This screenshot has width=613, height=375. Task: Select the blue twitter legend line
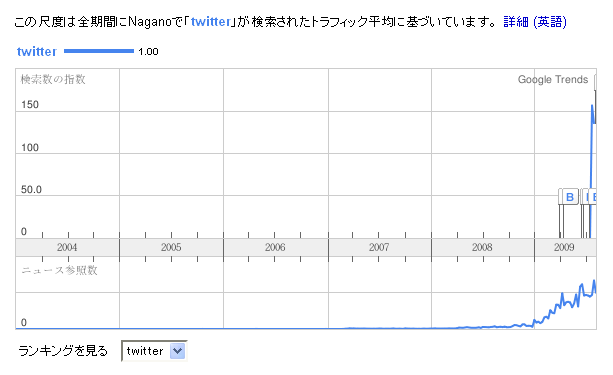pos(99,51)
